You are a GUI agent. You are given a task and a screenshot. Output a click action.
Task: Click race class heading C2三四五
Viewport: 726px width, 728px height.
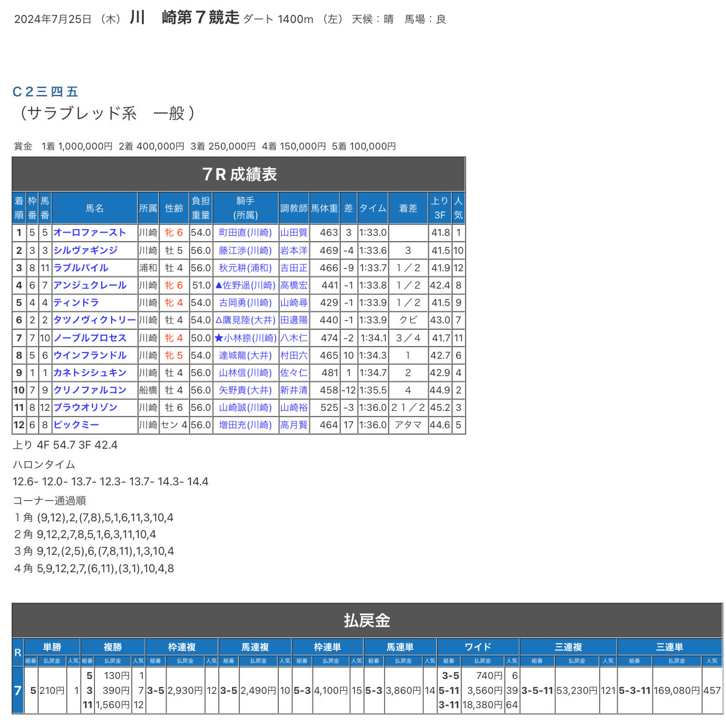pyautogui.click(x=45, y=91)
